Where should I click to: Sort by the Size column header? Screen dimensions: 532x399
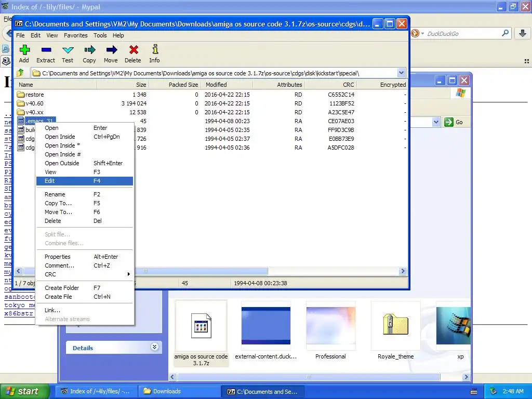pos(123,85)
